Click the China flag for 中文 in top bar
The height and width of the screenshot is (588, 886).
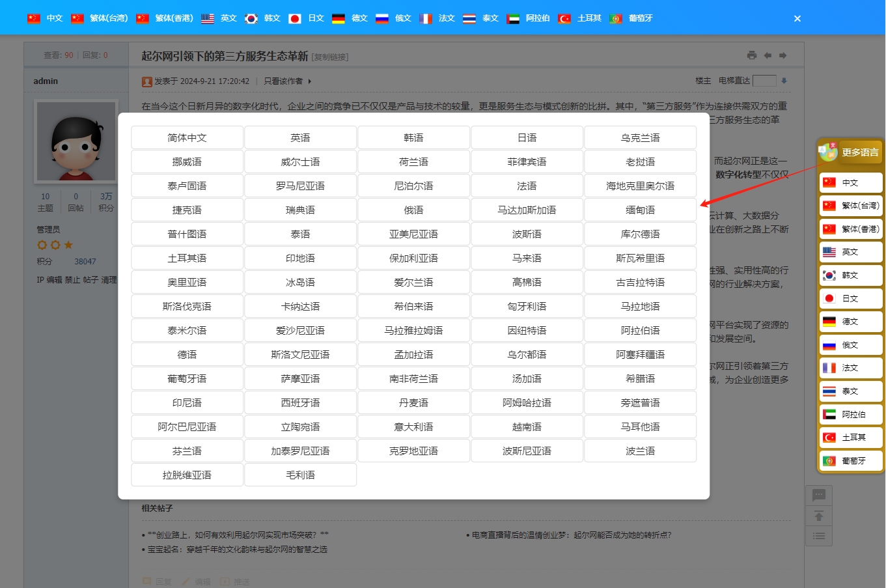click(x=34, y=18)
